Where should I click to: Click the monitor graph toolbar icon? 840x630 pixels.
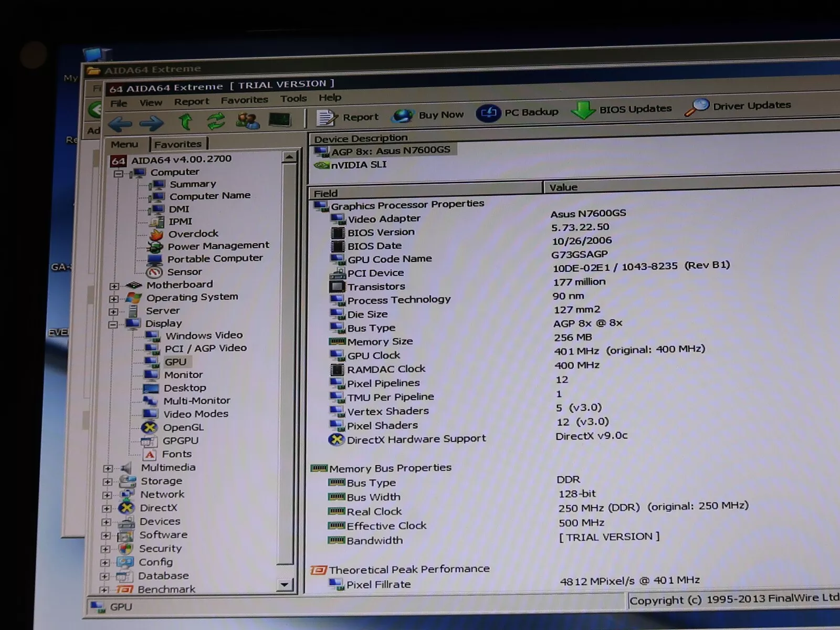279,119
